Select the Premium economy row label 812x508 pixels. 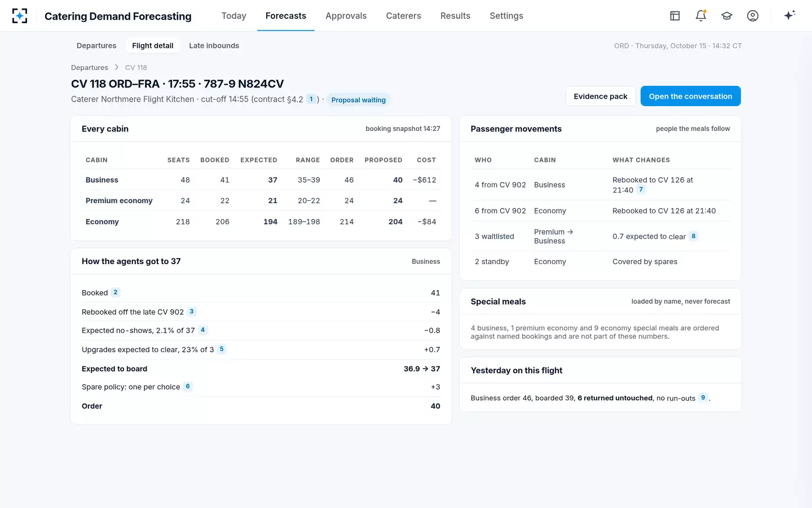pyautogui.click(x=119, y=201)
